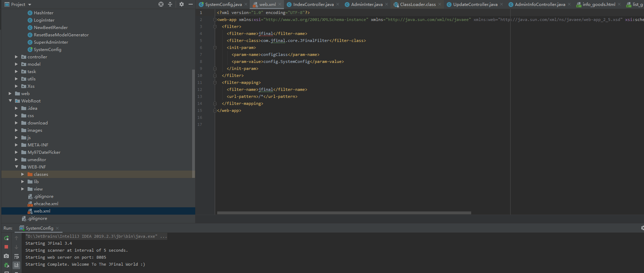
Task: Expand the umeditor folder
Action: (x=16, y=159)
